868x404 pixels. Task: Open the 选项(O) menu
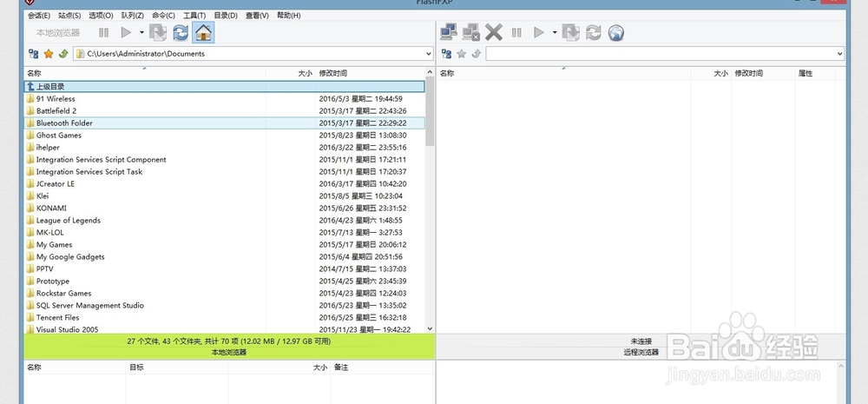[101, 16]
